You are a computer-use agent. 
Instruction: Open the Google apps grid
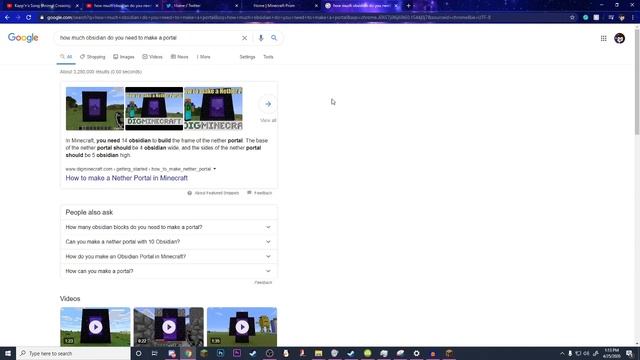(603, 38)
